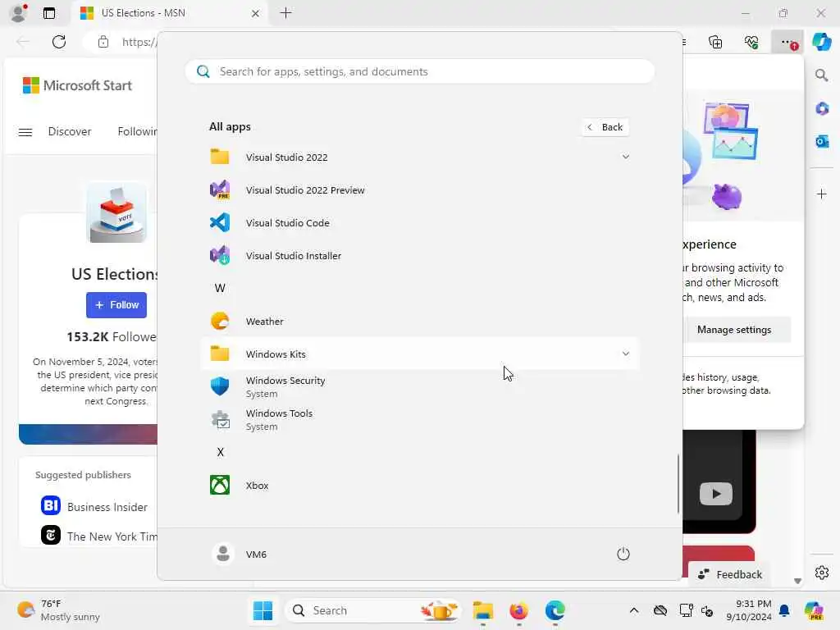Click the letter W section header

click(220, 288)
